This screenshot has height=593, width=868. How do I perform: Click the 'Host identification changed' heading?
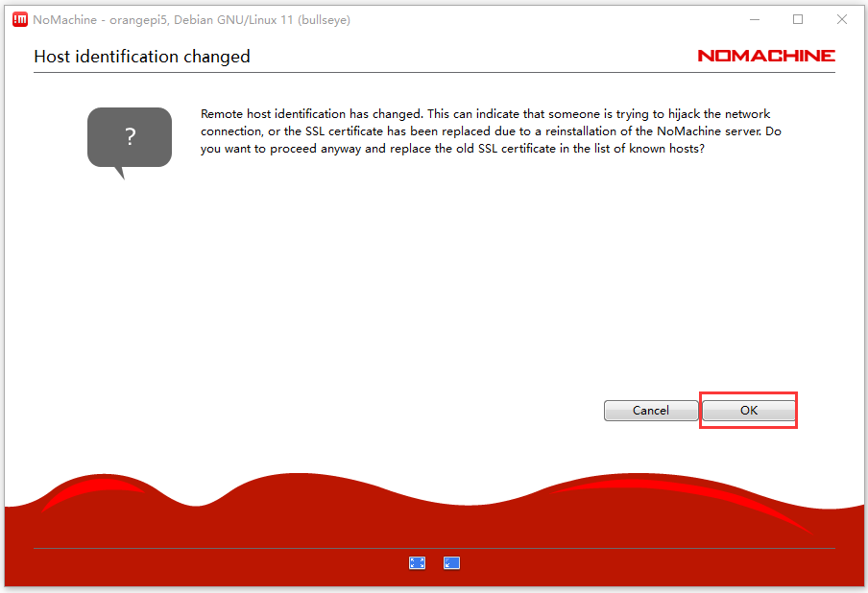pyautogui.click(x=142, y=57)
